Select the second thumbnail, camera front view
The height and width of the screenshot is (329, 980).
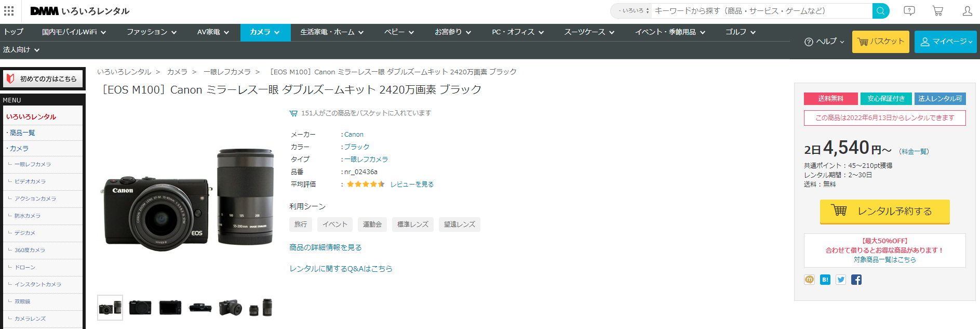(140, 308)
